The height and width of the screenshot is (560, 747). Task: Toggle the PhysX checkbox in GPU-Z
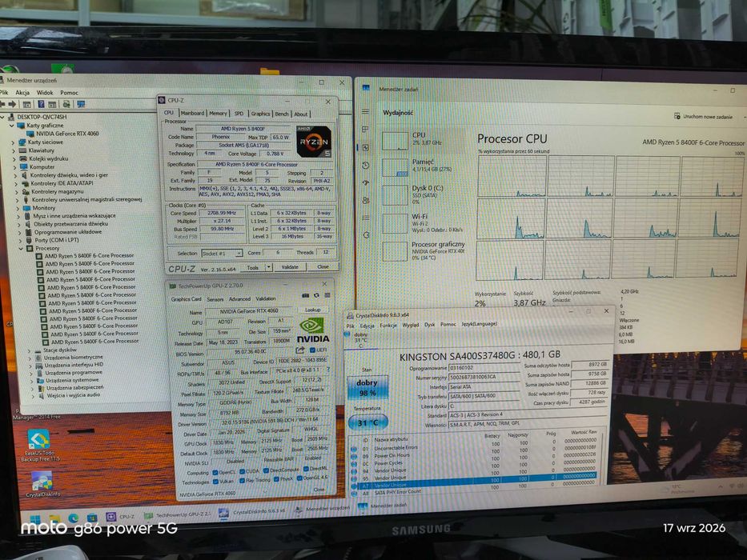[275, 479]
